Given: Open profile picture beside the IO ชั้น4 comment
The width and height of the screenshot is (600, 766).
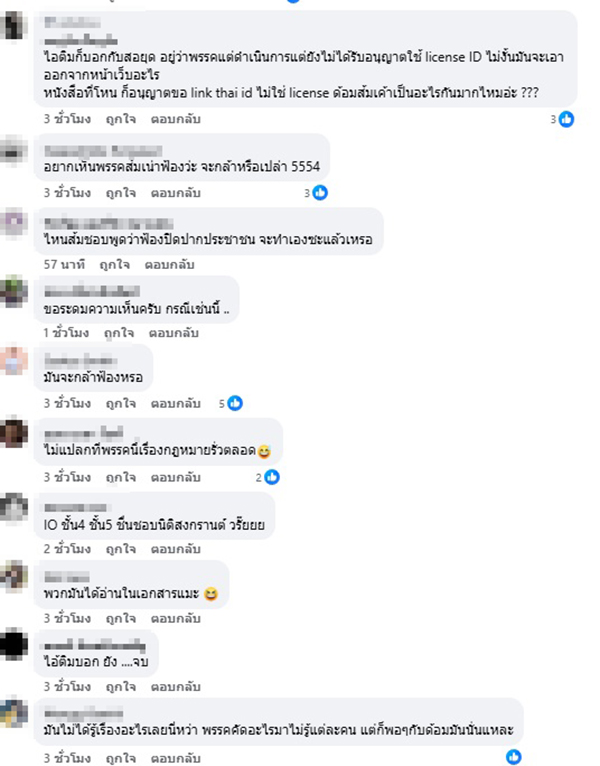Looking at the screenshot, I should point(14,508).
